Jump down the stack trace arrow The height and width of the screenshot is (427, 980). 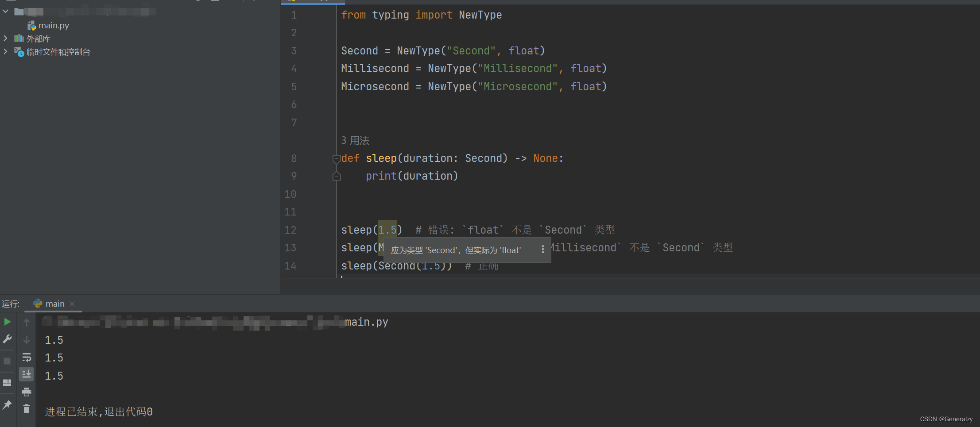tap(27, 340)
